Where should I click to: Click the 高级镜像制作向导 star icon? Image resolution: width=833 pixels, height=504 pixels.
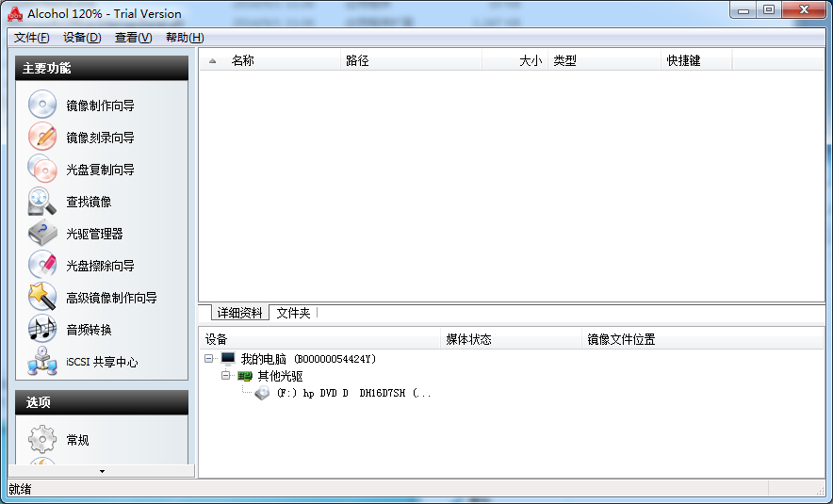tap(42, 297)
